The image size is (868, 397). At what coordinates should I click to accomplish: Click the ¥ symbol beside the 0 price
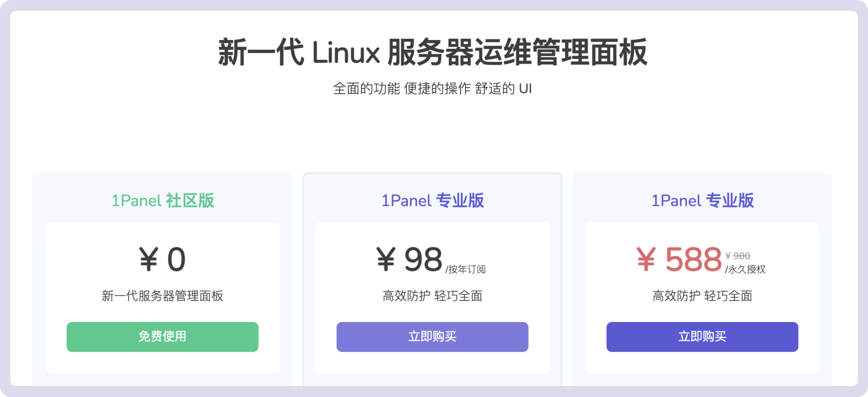pyautogui.click(x=149, y=259)
